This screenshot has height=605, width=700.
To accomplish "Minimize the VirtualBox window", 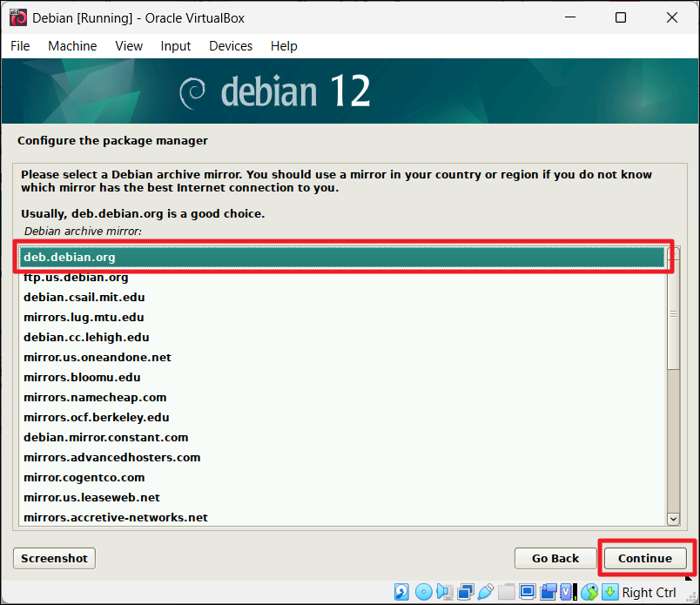I will click(x=570, y=18).
